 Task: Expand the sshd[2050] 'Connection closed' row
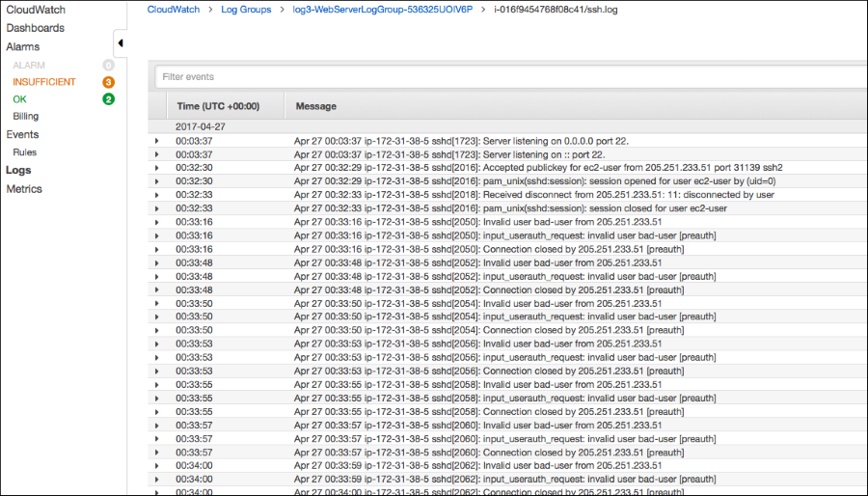[156, 249]
